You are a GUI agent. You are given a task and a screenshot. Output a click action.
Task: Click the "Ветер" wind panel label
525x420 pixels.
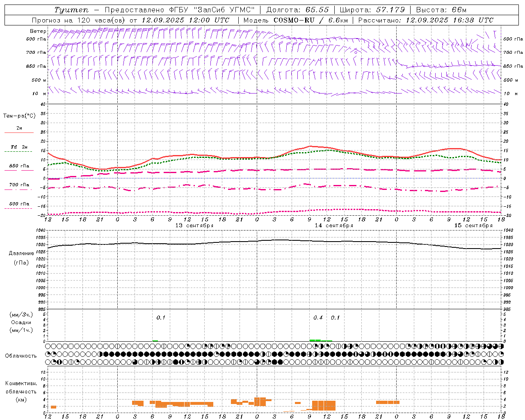coord(38,31)
